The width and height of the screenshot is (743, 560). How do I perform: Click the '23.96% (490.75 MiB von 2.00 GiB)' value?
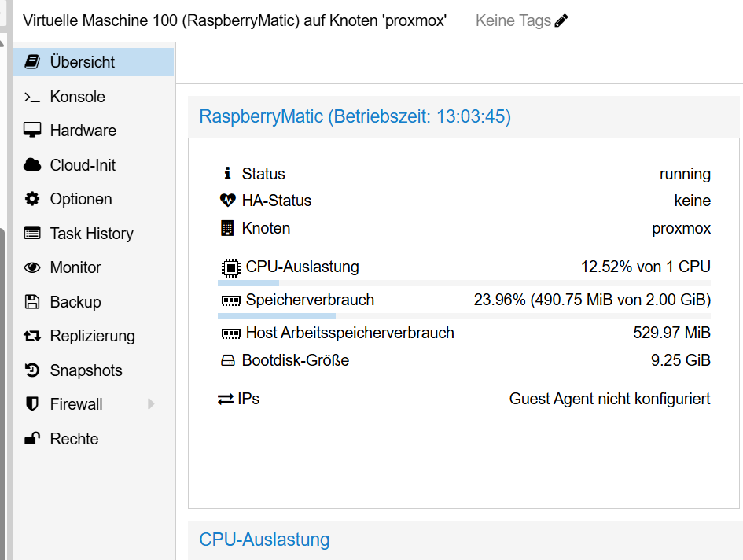(592, 300)
